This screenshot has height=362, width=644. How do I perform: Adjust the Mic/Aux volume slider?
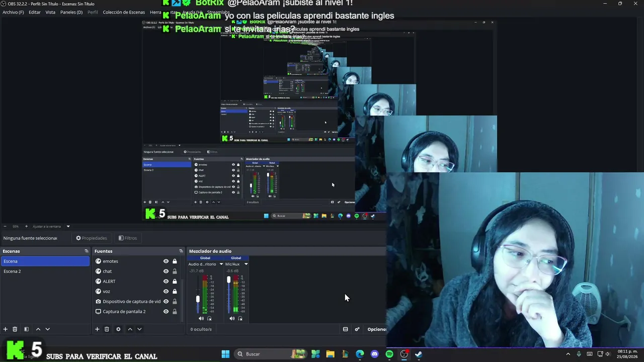228,280
